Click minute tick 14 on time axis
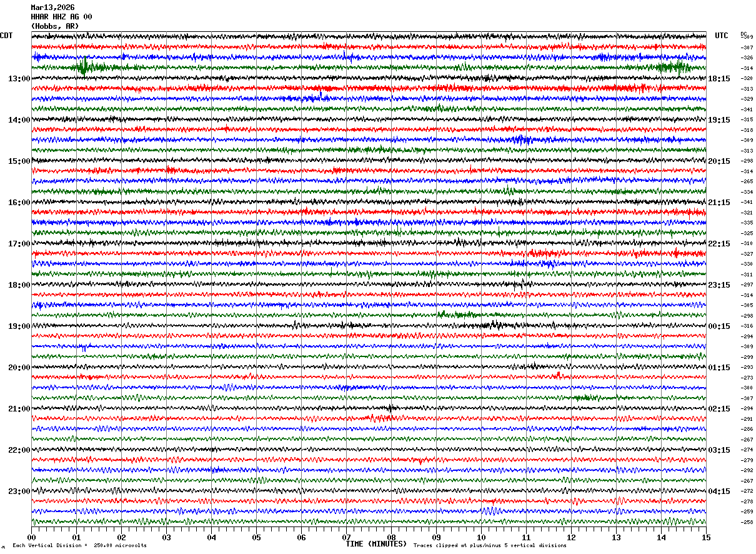The image size is (756, 554). pyautogui.click(x=661, y=537)
